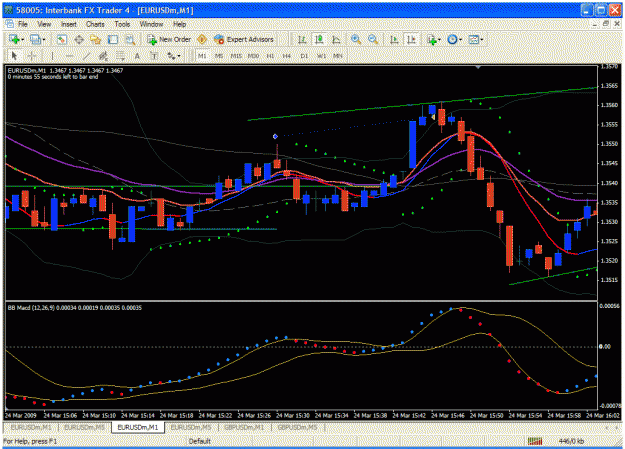This screenshot has height=449, width=625.
Task: Open the Data Window icon
Action: pos(79,39)
